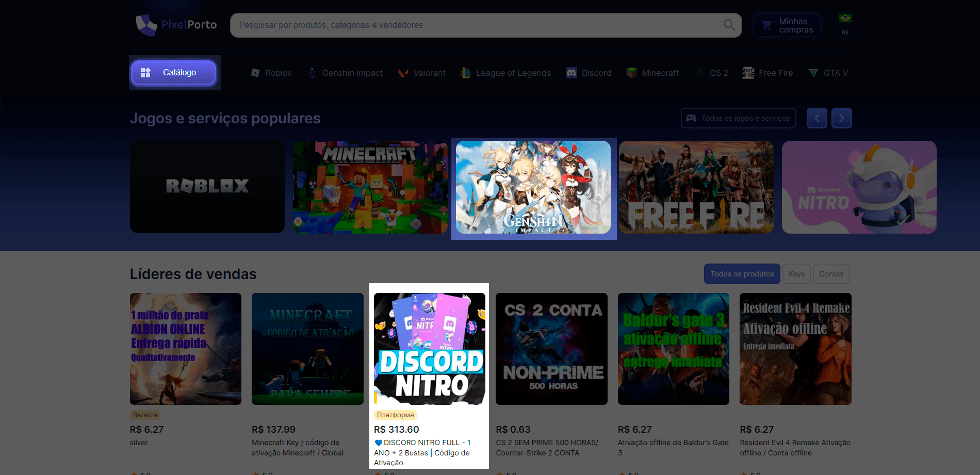Click CS 2 SEM PRIME product title

click(x=547, y=448)
